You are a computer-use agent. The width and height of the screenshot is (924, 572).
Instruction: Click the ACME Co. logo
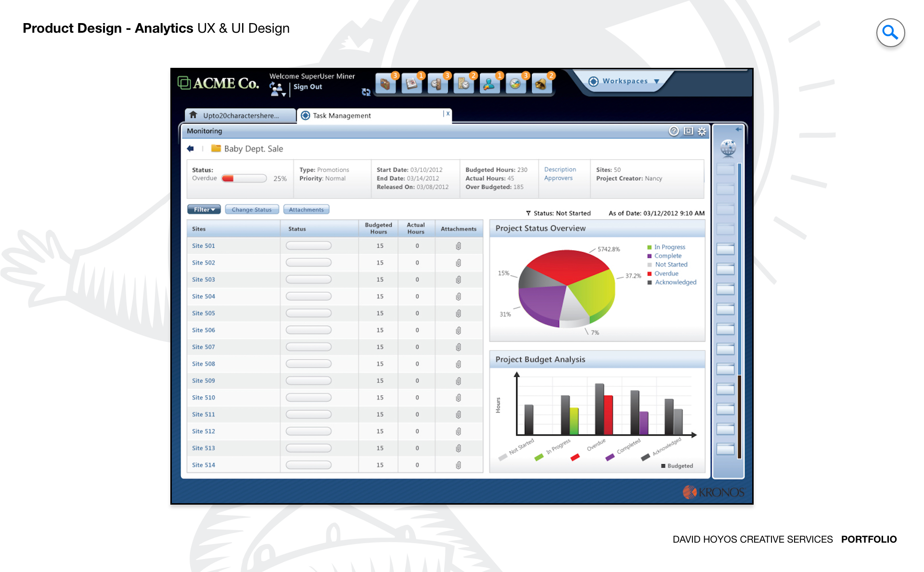pyautogui.click(x=218, y=83)
